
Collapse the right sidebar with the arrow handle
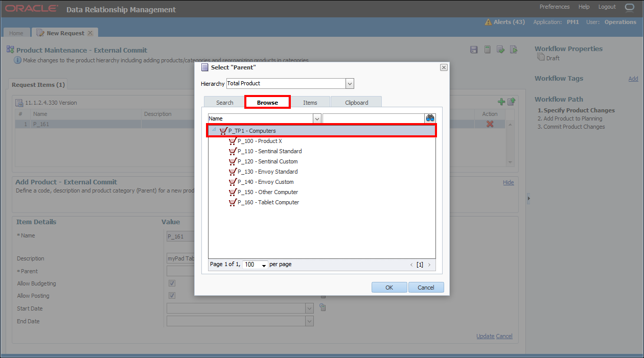[x=528, y=198]
